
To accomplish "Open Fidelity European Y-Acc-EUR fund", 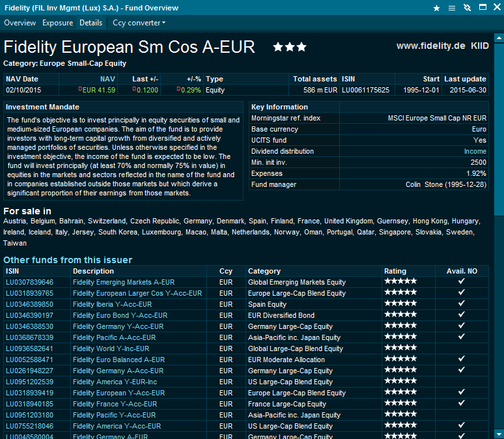I will [119, 393].
